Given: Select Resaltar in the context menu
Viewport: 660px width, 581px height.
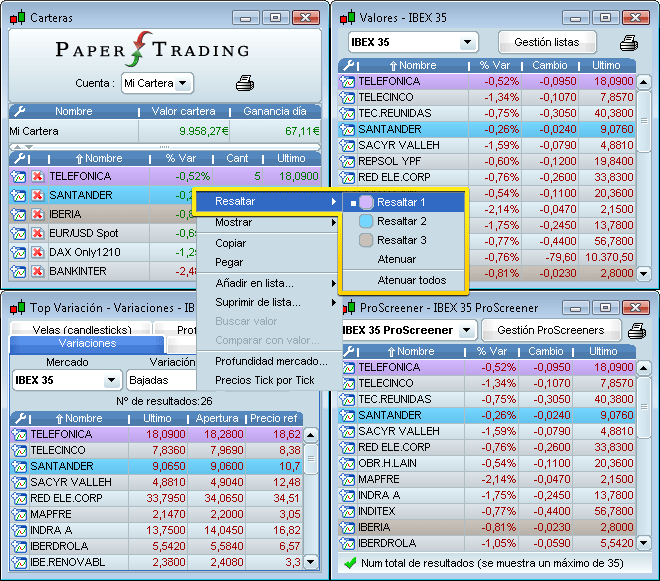Looking at the screenshot, I should (x=268, y=201).
